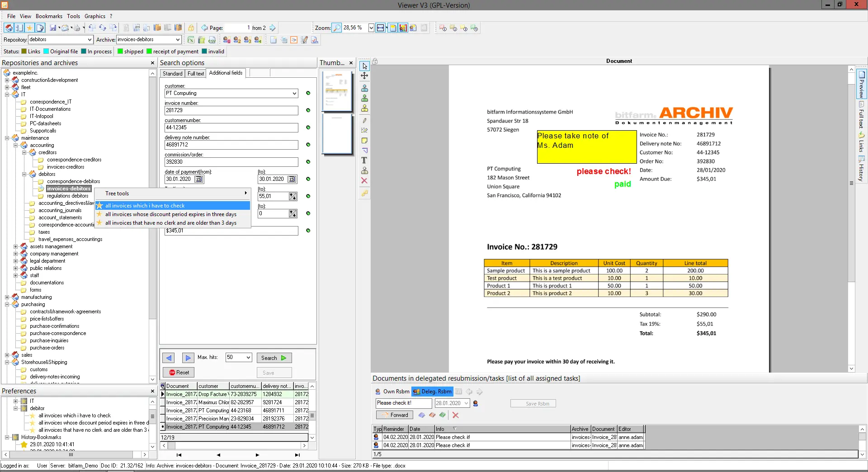This screenshot has width=868, height=472.
Task: Toggle green indicator next to invoice number
Action: point(308,110)
